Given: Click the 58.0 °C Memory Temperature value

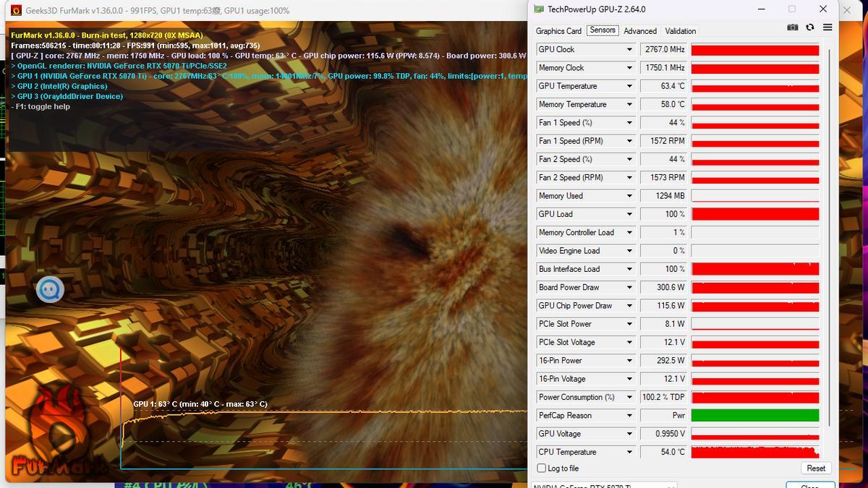Looking at the screenshot, I should pyautogui.click(x=664, y=105).
